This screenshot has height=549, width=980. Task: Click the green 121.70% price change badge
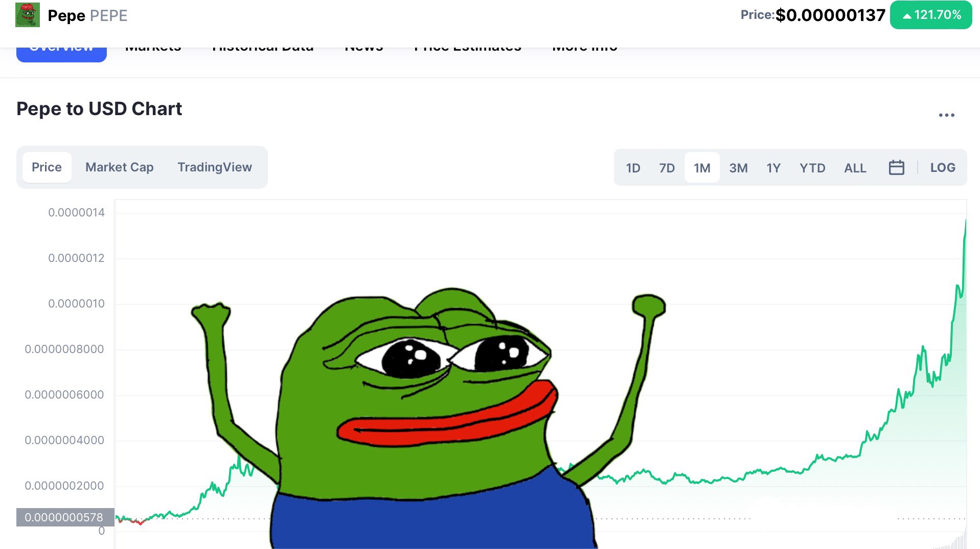tap(931, 15)
